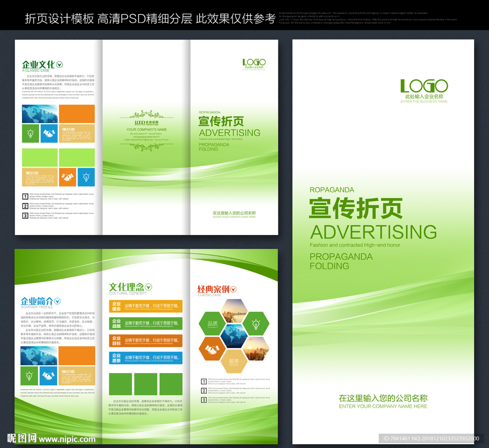
Task: Select the blue handshake tile in 企业简介 panel
Action: pyautogui.click(x=48, y=376)
